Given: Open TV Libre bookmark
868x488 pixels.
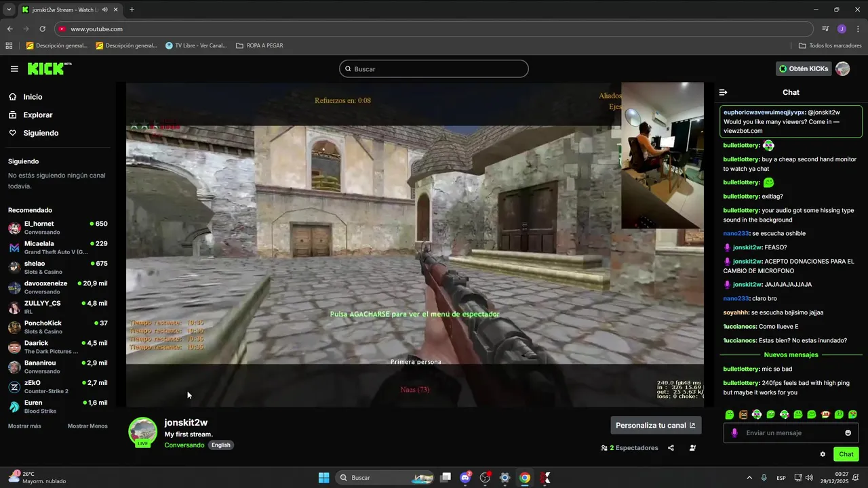Looking at the screenshot, I should click(196, 45).
